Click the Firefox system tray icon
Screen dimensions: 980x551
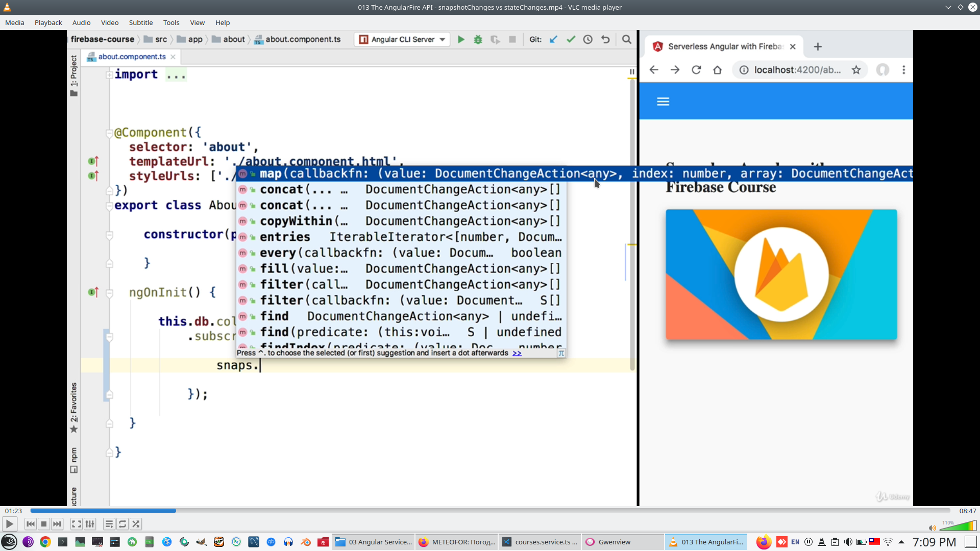point(764,542)
